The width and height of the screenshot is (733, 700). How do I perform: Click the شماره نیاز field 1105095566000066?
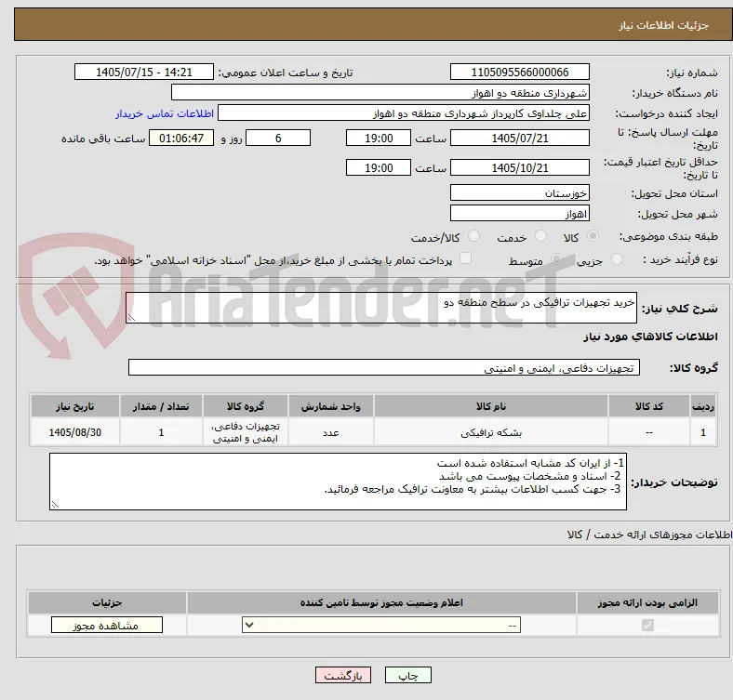click(x=519, y=72)
